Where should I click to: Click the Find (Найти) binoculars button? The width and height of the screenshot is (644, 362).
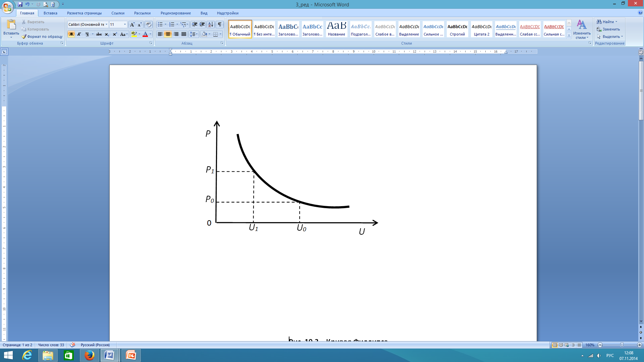pos(606,22)
